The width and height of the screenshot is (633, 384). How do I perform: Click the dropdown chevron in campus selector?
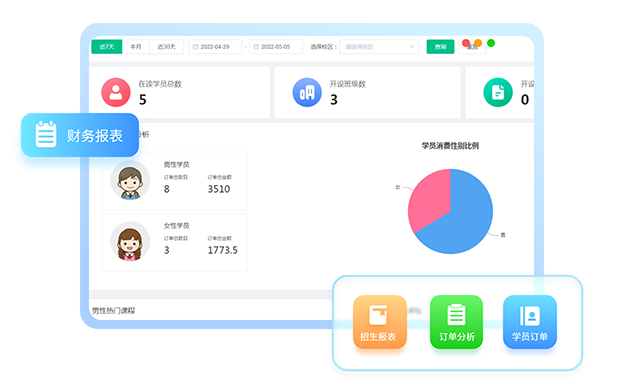[x=411, y=47]
